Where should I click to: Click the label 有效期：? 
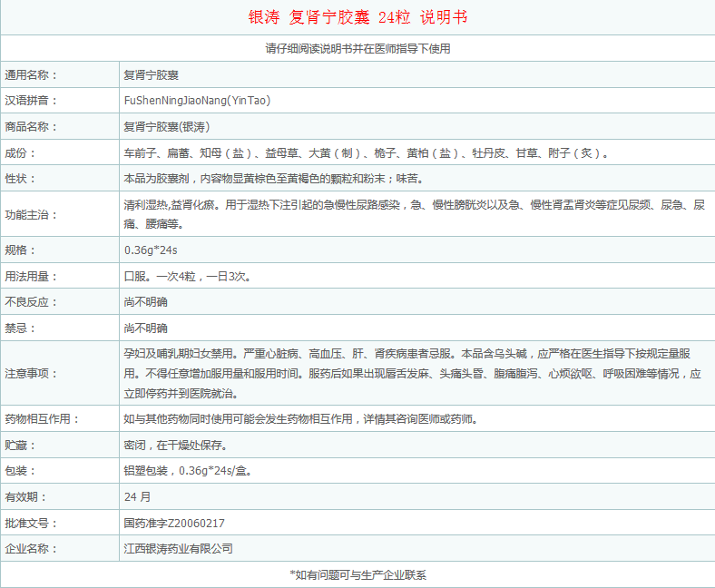(25, 496)
